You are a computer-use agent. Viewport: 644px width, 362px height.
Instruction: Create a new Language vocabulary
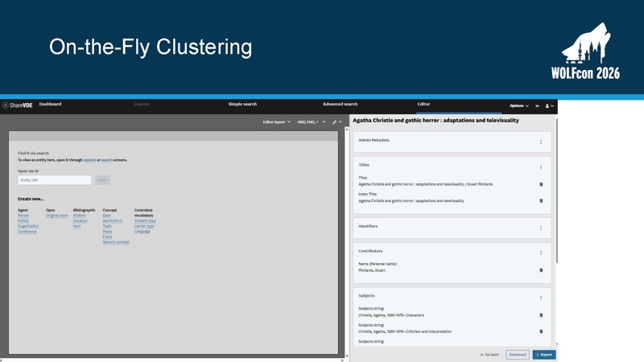click(x=142, y=232)
